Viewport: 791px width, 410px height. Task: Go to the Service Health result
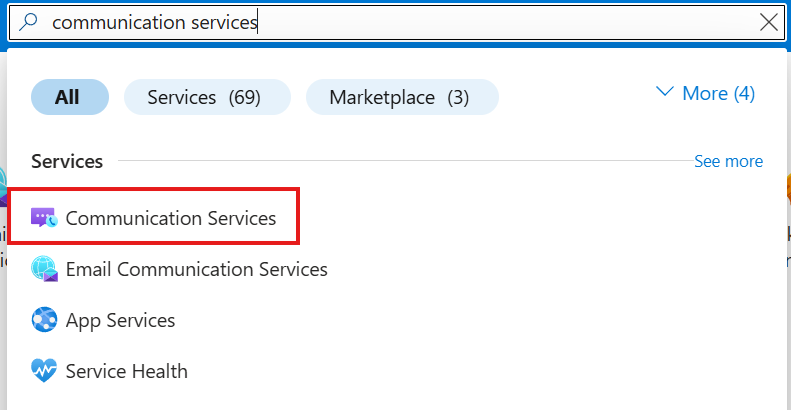click(126, 371)
